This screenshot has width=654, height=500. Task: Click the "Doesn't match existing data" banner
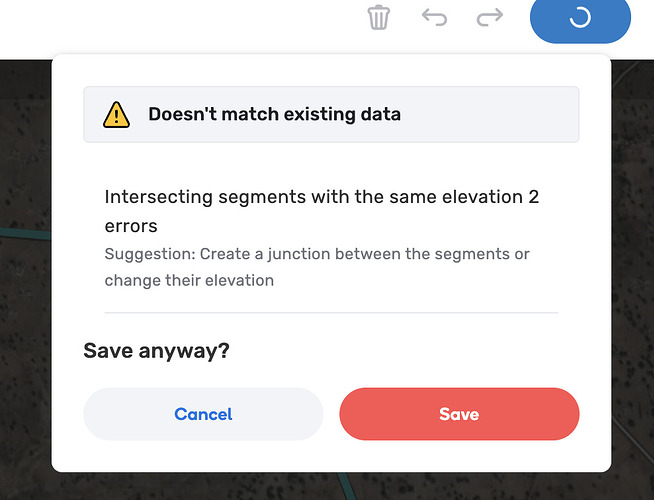point(331,114)
